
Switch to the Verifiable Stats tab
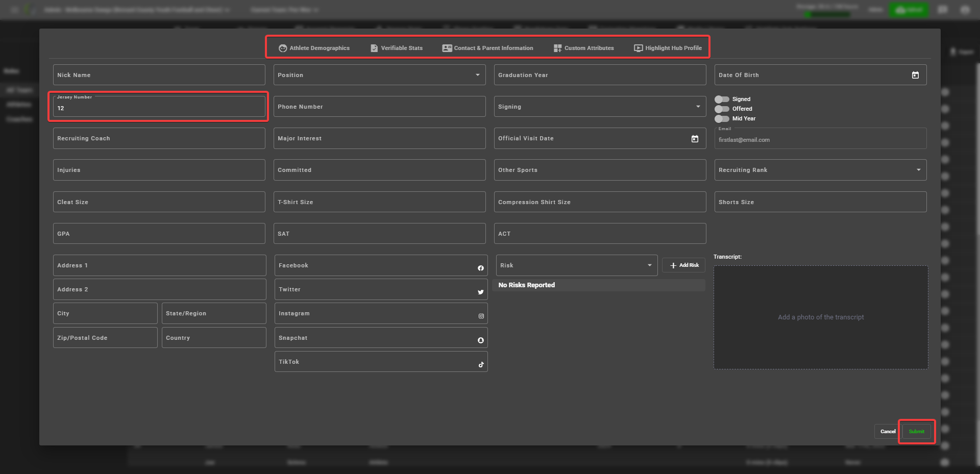[x=397, y=48]
